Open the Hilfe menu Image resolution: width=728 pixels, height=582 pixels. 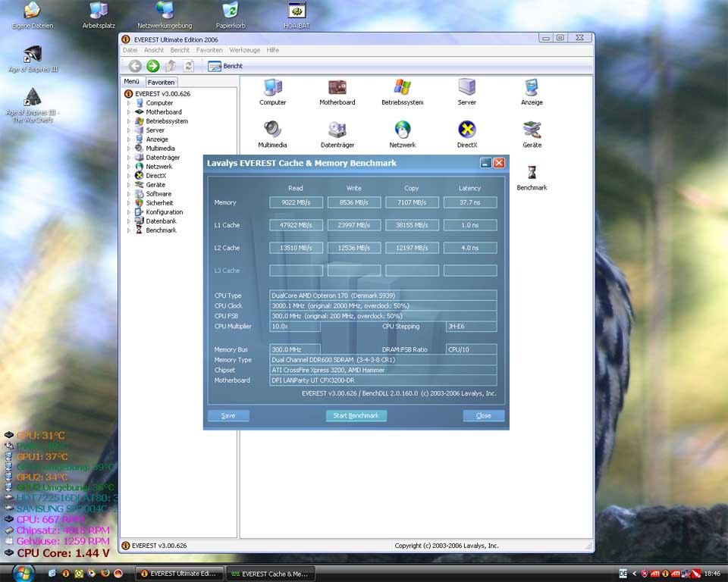point(273,50)
